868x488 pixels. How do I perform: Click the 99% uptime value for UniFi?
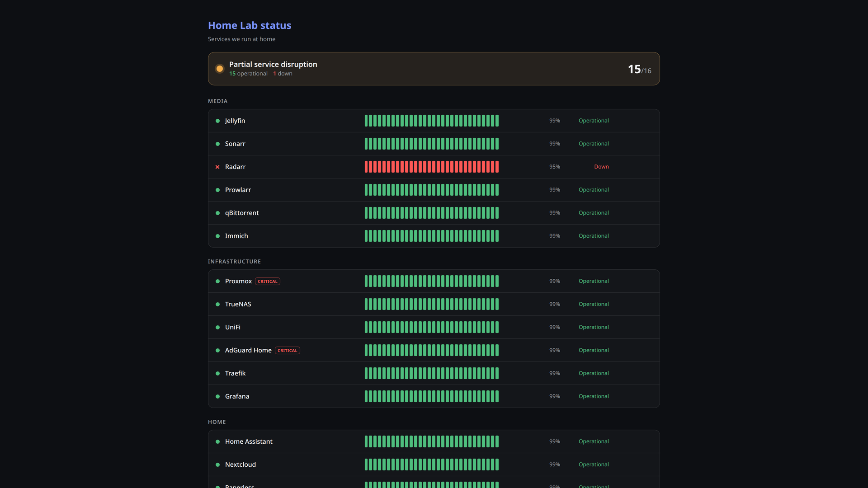click(x=554, y=327)
